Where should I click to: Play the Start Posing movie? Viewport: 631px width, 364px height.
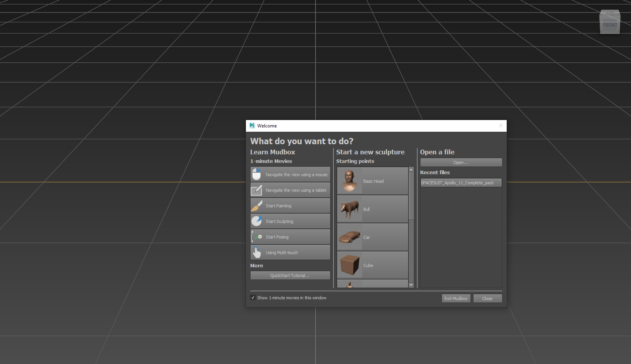[290, 237]
